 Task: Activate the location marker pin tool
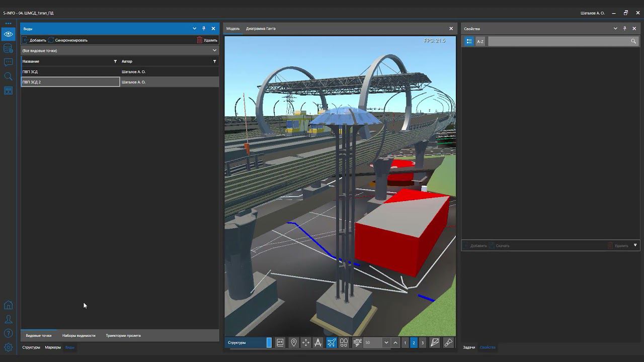click(x=294, y=342)
